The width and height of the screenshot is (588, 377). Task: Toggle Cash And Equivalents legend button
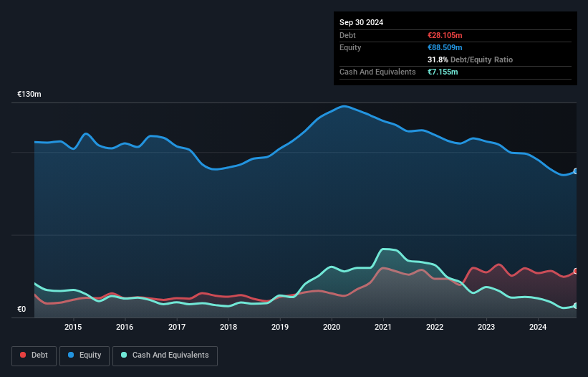(x=165, y=355)
